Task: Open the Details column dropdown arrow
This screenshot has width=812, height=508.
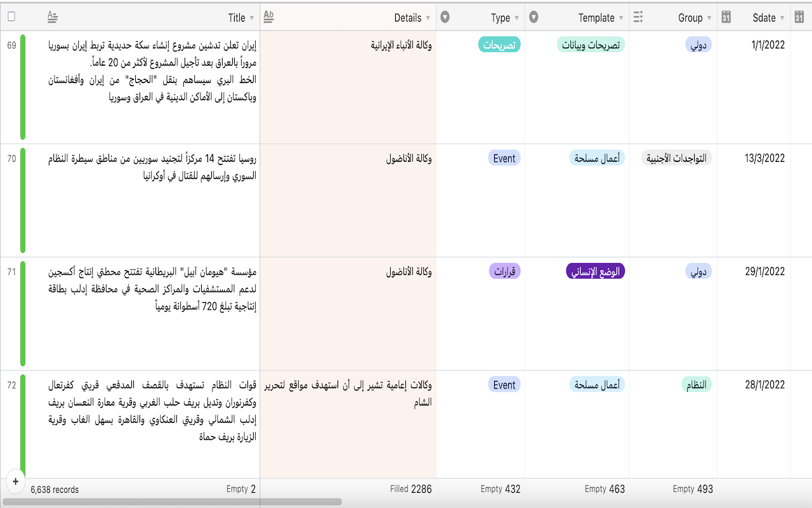Action: pyautogui.click(x=428, y=18)
